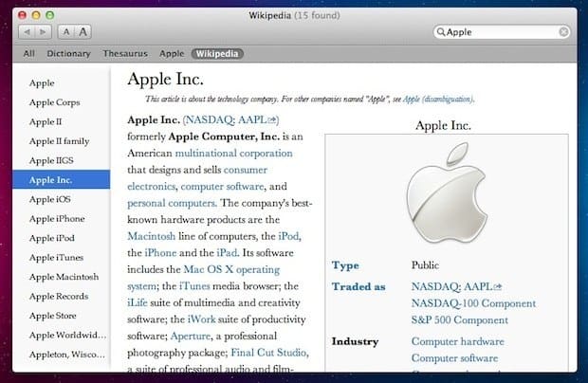Open NASDAQ: AAPL link in article intro
This screenshot has width=588, height=383.
[x=230, y=119]
